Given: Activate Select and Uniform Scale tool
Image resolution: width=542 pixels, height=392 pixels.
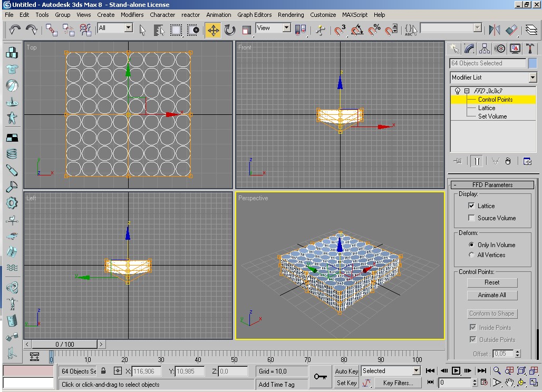Looking at the screenshot, I should [246, 30].
